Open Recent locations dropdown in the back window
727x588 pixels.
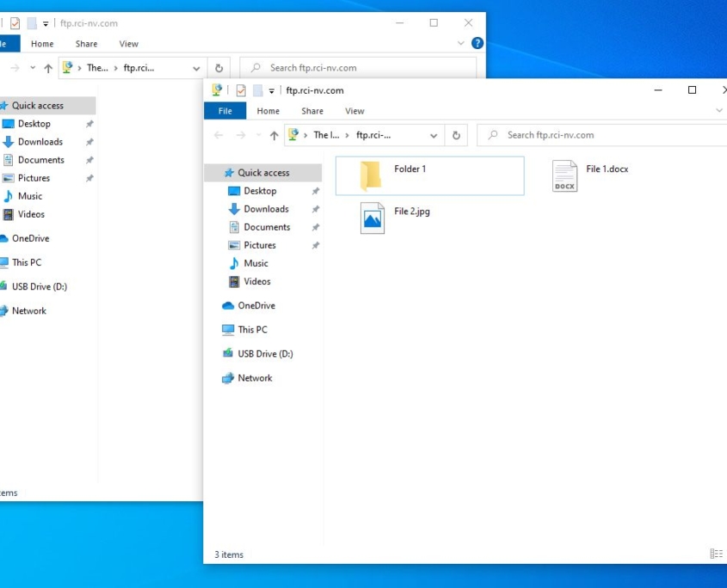pyautogui.click(x=33, y=68)
